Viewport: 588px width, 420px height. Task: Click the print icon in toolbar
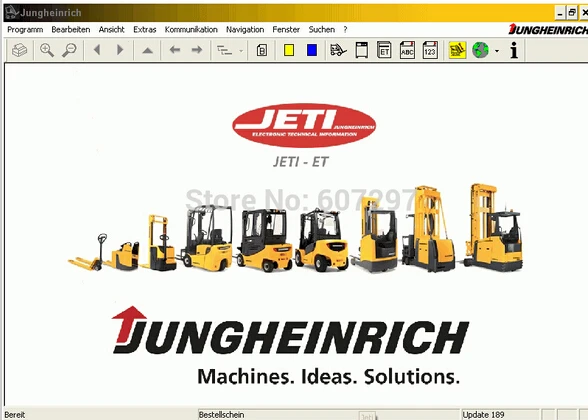(19, 50)
